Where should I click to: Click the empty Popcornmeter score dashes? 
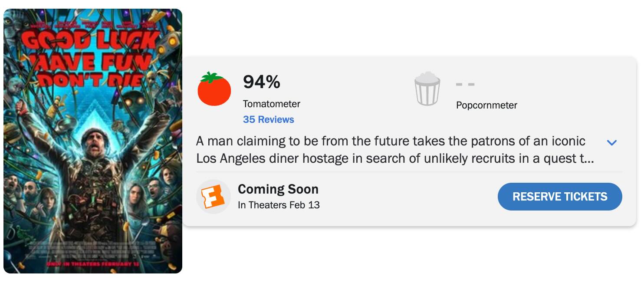[465, 84]
